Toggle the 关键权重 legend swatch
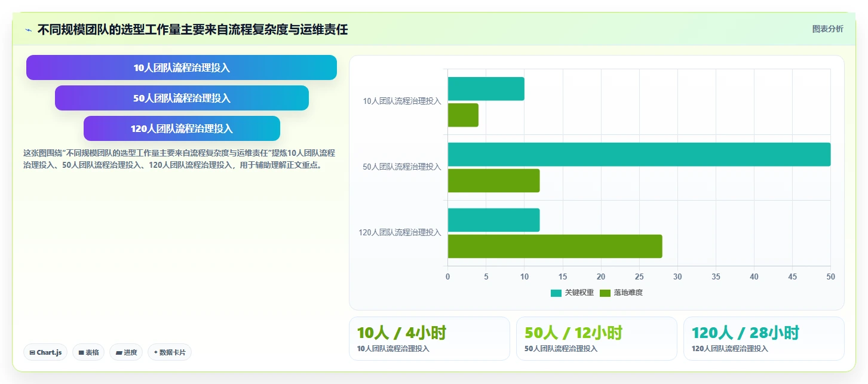 pyautogui.click(x=556, y=293)
